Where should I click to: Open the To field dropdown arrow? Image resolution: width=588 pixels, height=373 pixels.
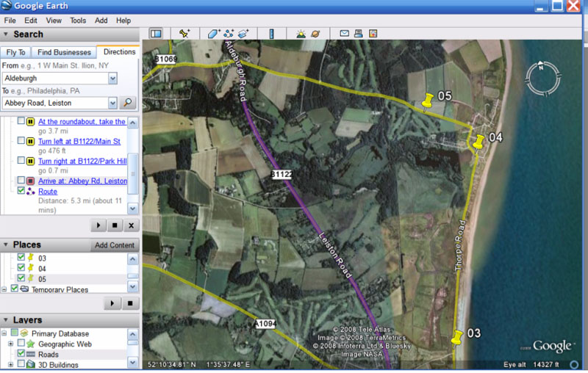click(x=112, y=103)
